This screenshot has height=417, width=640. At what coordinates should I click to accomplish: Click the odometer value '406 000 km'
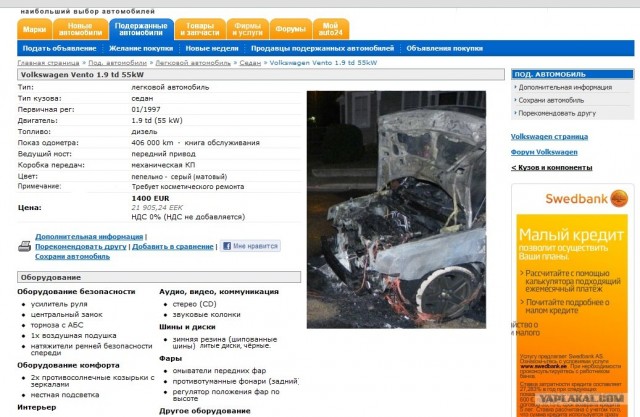(x=152, y=143)
